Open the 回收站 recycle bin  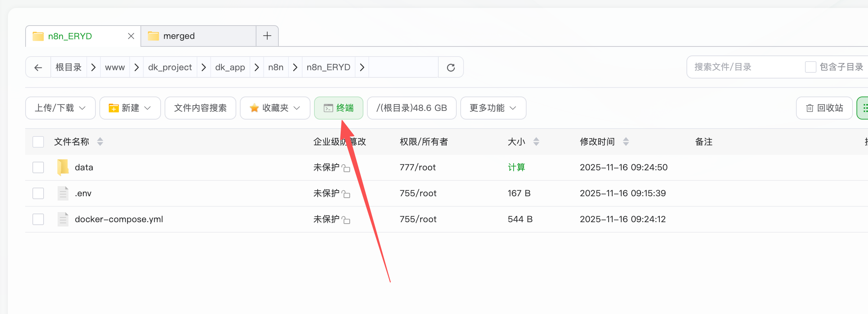pyautogui.click(x=824, y=108)
